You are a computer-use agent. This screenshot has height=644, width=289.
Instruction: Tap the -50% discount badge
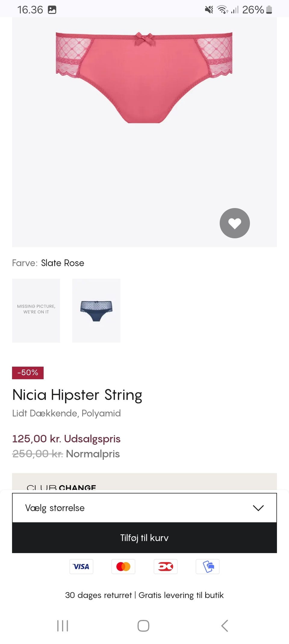[x=28, y=373]
